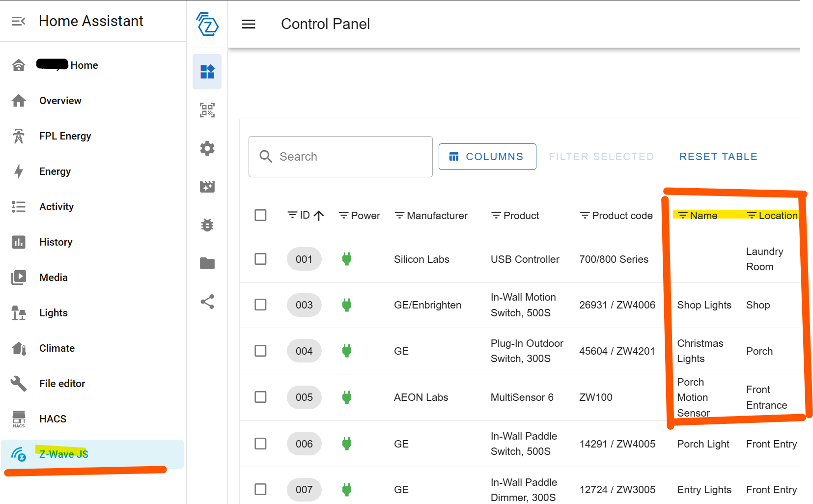The width and height of the screenshot is (813, 504).
Task: Check the box for node 005
Action: click(260, 397)
